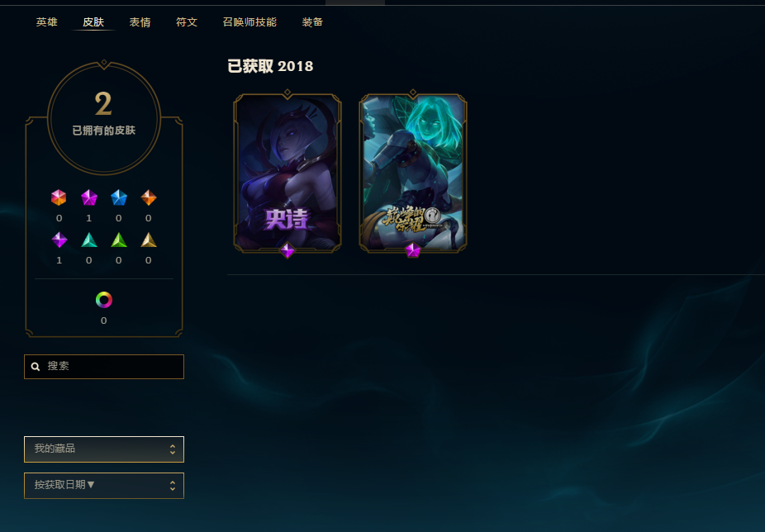Select the orange diamond rarity gem icon
Image resolution: width=765 pixels, height=532 pixels.
149,197
